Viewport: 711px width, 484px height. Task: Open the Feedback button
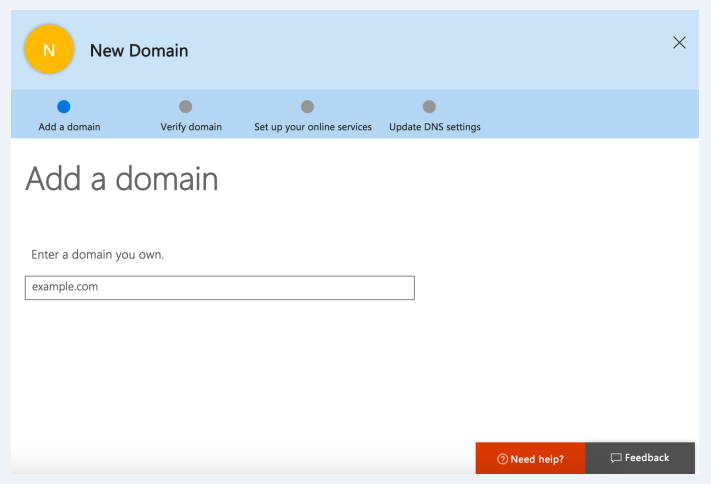(x=640, y=458)
